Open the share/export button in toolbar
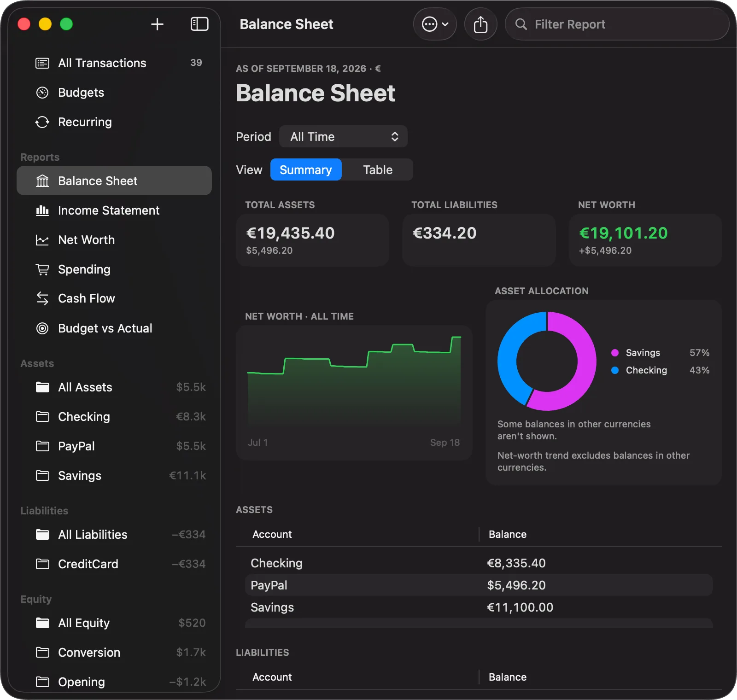737x700 pixels. [480, 24]
